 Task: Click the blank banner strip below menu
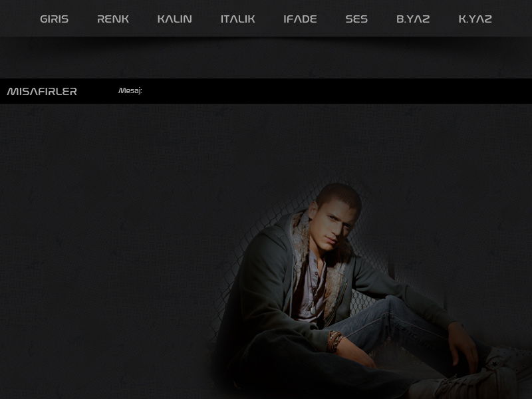(x=266, y=59)
